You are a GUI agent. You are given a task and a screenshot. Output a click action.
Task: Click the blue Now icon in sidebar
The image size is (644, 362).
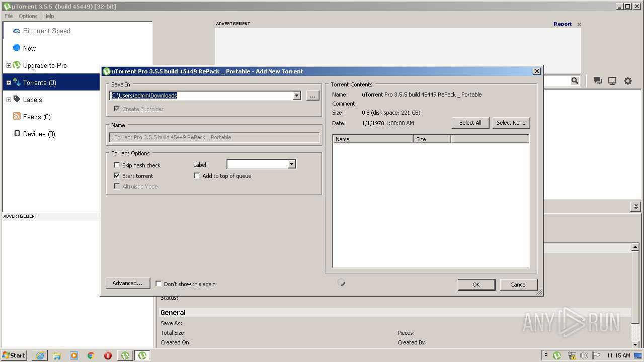tap(17, 48)
